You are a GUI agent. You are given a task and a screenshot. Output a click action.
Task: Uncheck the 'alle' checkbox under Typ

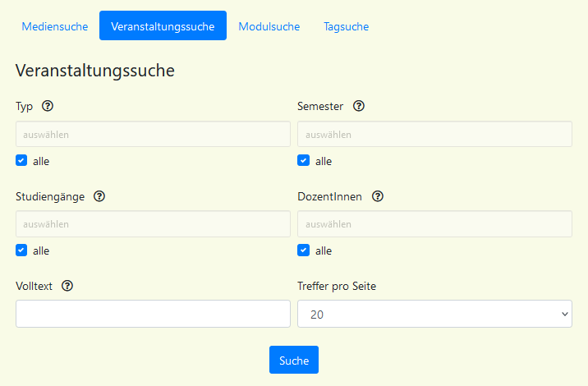coord(21,161)
